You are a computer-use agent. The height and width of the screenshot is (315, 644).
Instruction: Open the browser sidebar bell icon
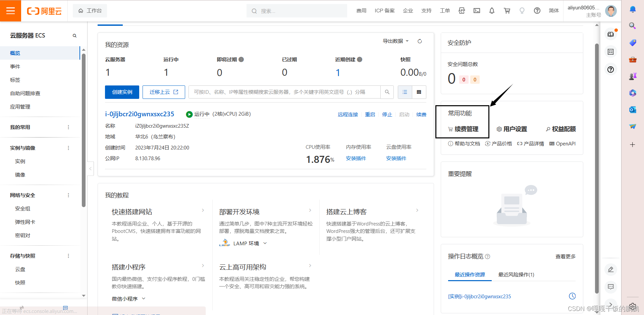633,9
